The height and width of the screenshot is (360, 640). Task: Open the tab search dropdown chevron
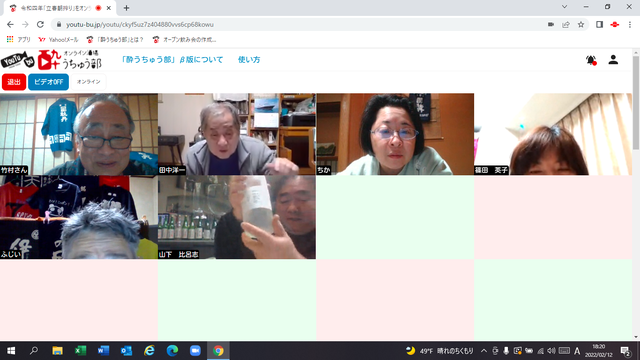(x=564, y=7)
